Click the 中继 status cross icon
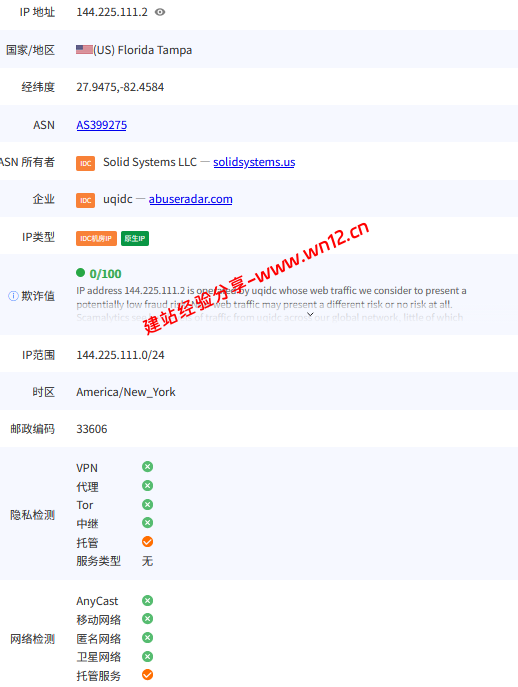The image size is (518, 687). tap(148, 523)
